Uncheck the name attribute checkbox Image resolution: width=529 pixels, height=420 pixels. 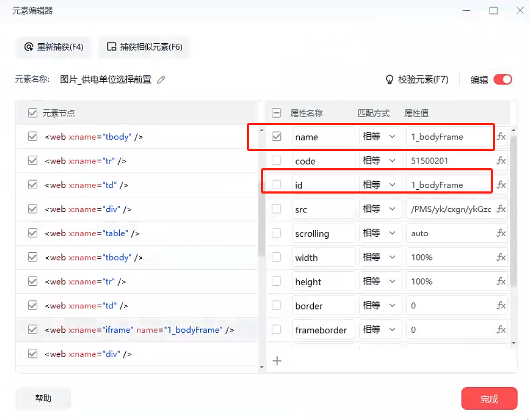[276, 136]
